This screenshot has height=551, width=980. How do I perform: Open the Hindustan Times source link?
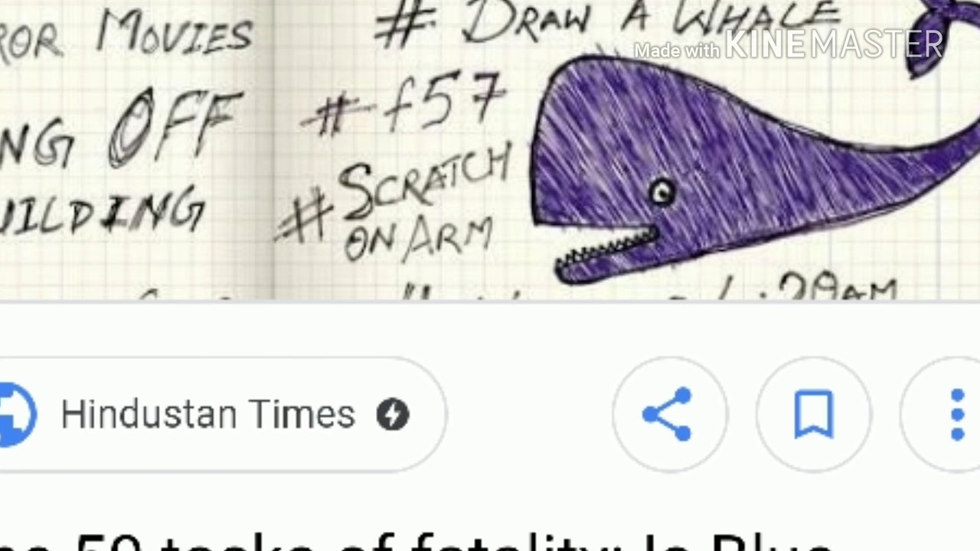[x=207, y=414]
